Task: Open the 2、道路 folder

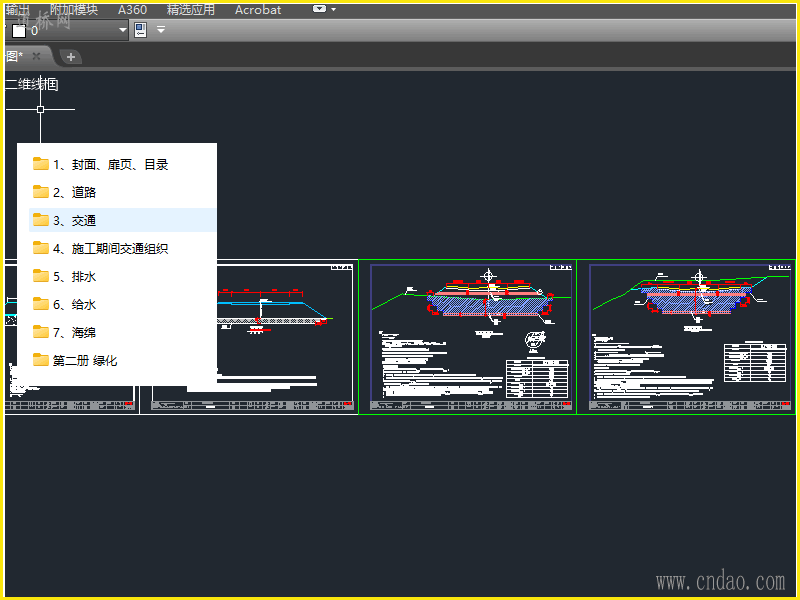Action: click(122, 192)
